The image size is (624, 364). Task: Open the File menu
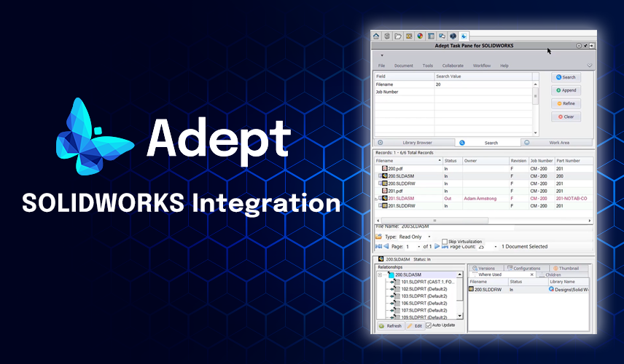(382, 66)
